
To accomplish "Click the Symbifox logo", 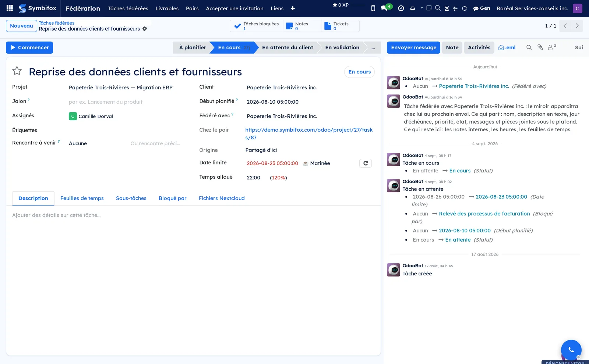I will [38, 8].
